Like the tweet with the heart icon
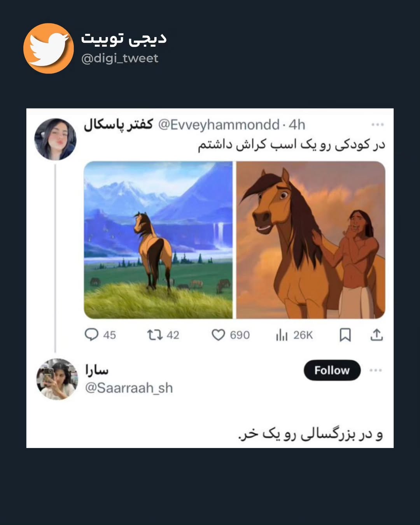420x525 pixels. 218,334
